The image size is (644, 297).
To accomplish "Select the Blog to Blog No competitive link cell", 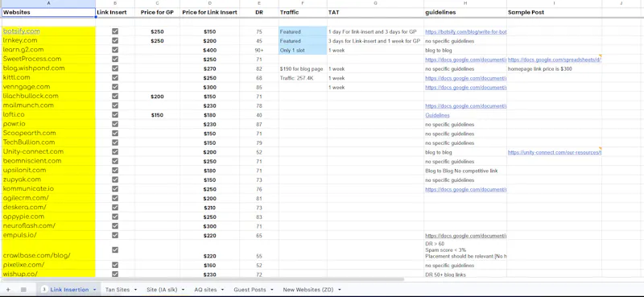I will pos(465,171).
